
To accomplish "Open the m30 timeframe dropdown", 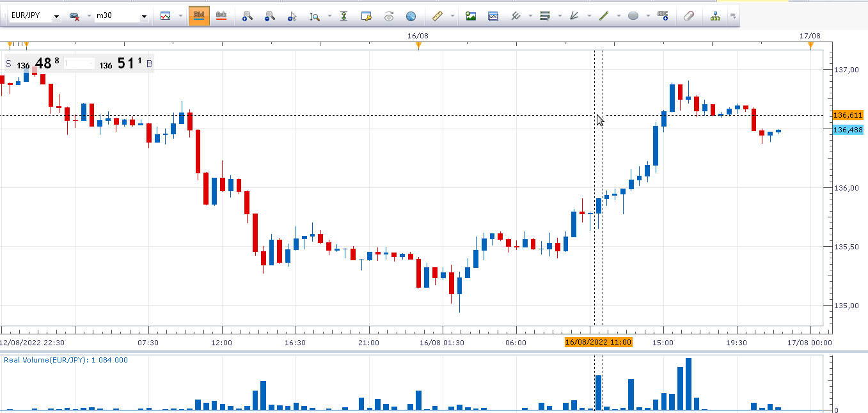I will click(x=144, y=16).
